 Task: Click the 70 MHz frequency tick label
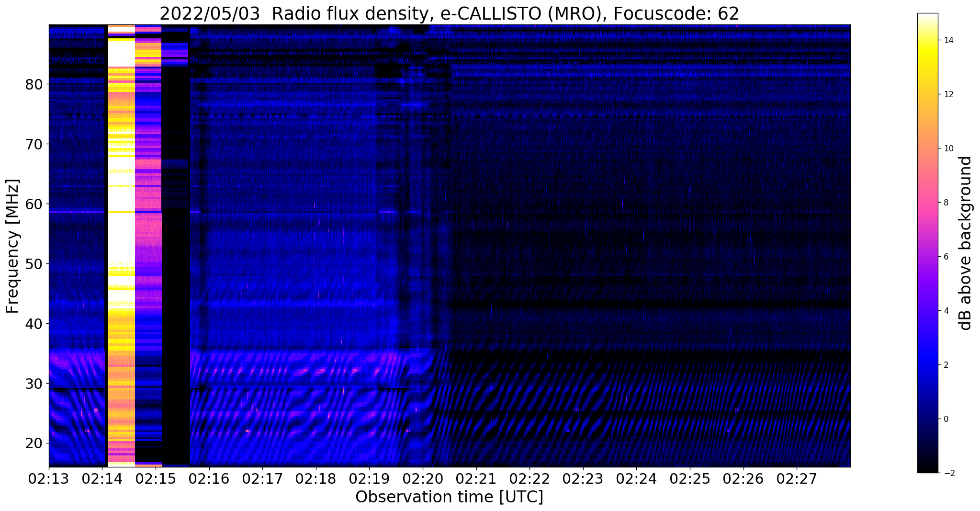34,144
